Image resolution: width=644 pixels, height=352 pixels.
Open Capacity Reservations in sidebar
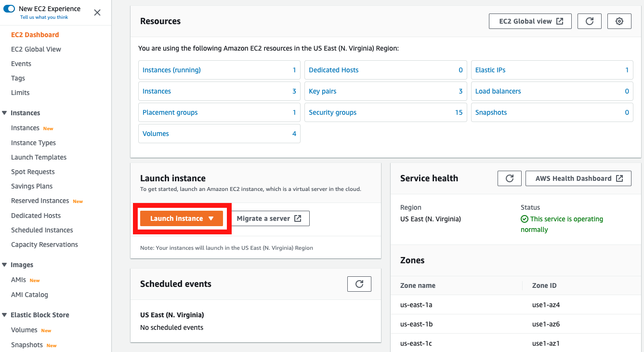[x=44, y=244]
